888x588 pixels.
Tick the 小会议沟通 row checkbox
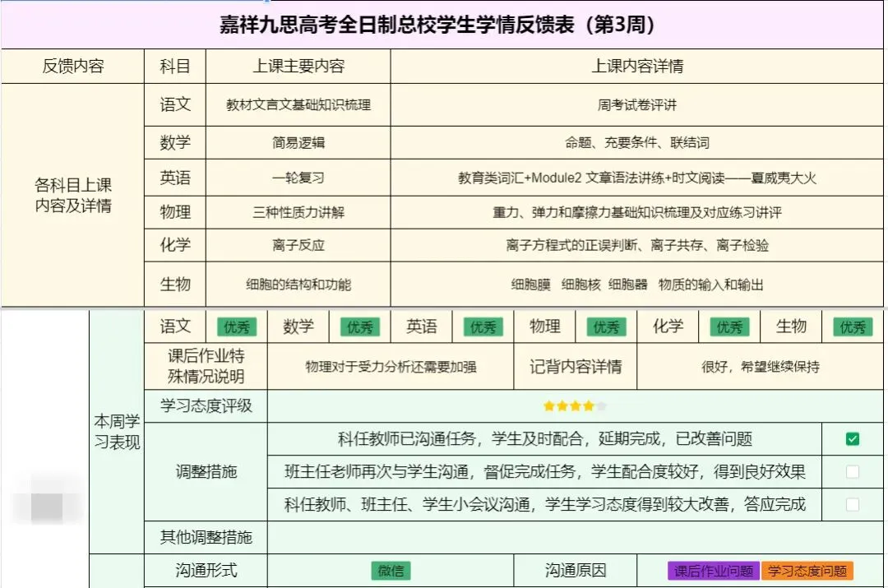point(852,505)
